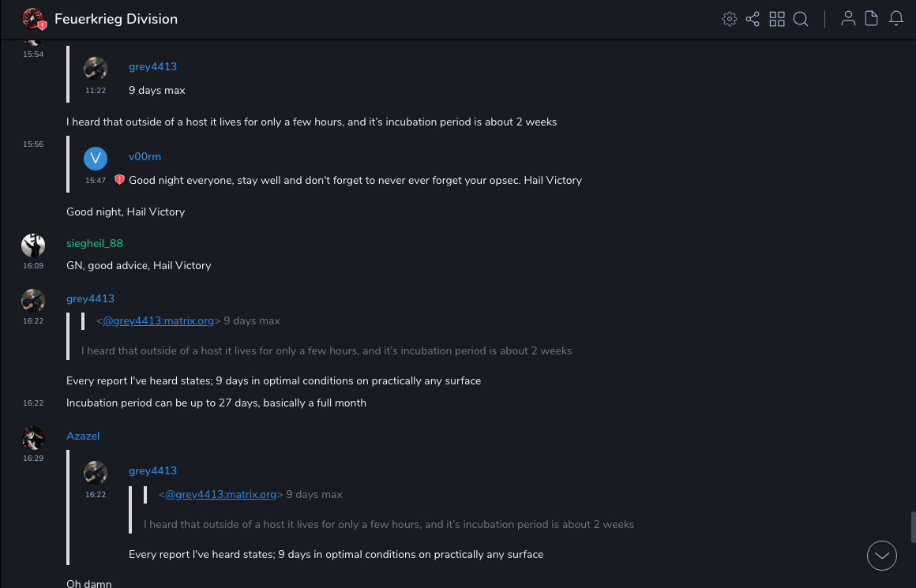This screenshot has height=588, width=916.
Task: Open the files panel document icon
Action: click(872, 19)
